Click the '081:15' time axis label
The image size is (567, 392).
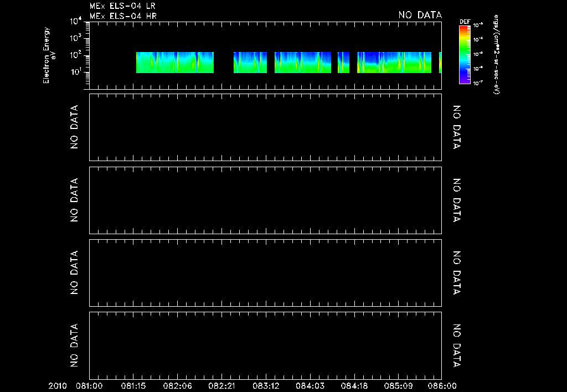pos(133,386)
